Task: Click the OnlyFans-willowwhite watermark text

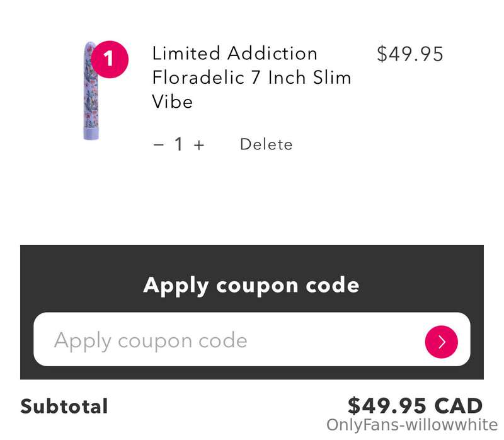Action: [412, 425]
